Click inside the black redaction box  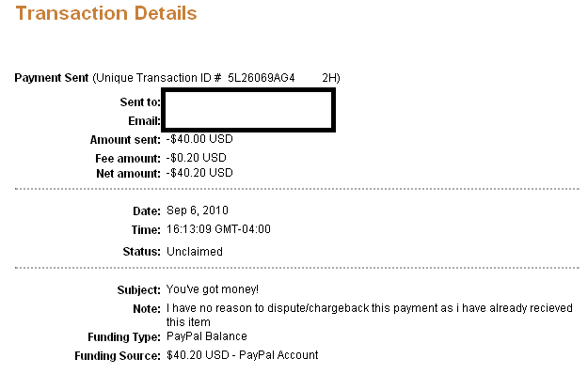pos(248,110)
